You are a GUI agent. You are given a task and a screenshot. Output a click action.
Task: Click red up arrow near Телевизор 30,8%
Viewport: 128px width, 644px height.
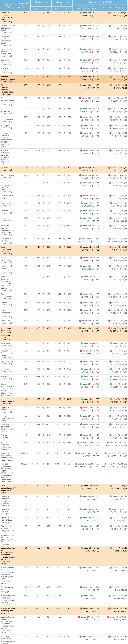tap(64, 443)
